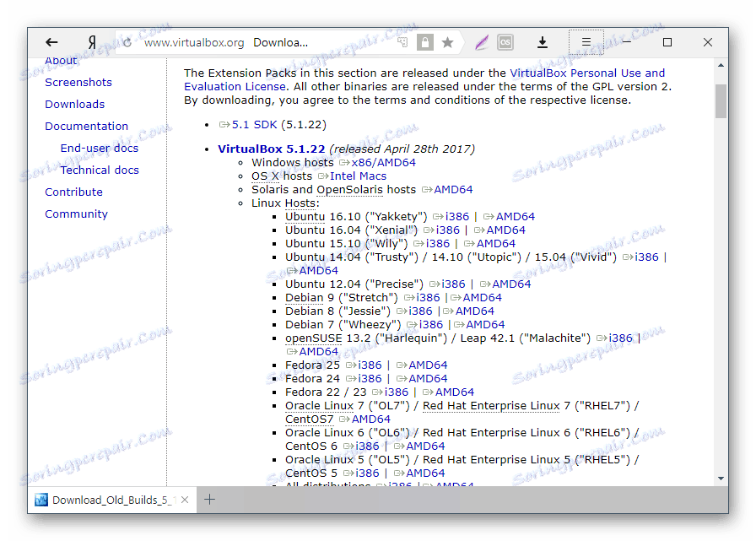Download CentOS 5 i386
This screenshot has width=756, height=541.
point(367,473)
